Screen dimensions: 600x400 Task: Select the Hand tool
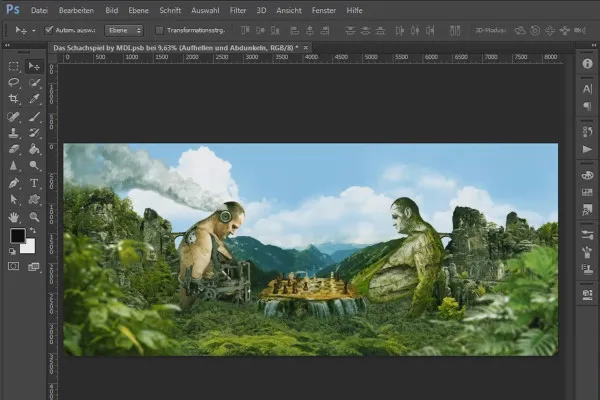click(x=14, y=216)
